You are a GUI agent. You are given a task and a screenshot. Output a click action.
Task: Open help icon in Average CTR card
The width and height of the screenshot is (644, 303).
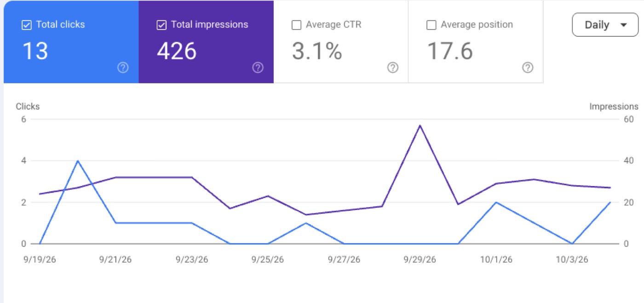[393, 68]
